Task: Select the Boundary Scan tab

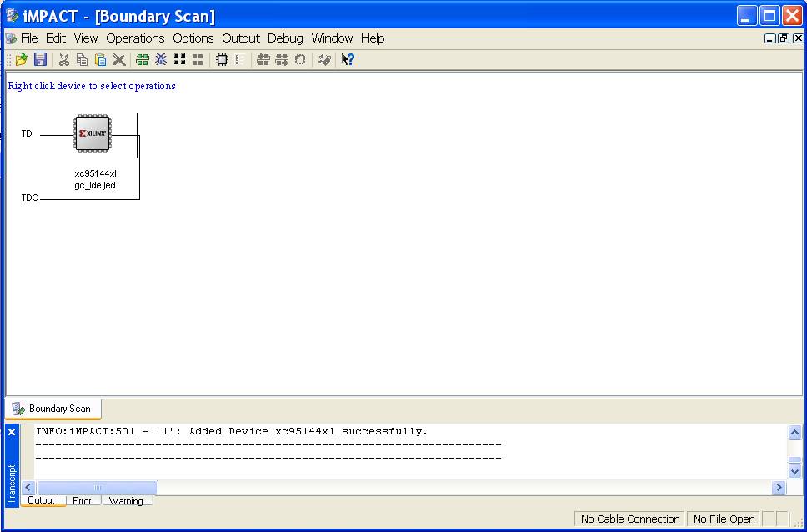Action: pyautogui.click(x=53, y=409)
